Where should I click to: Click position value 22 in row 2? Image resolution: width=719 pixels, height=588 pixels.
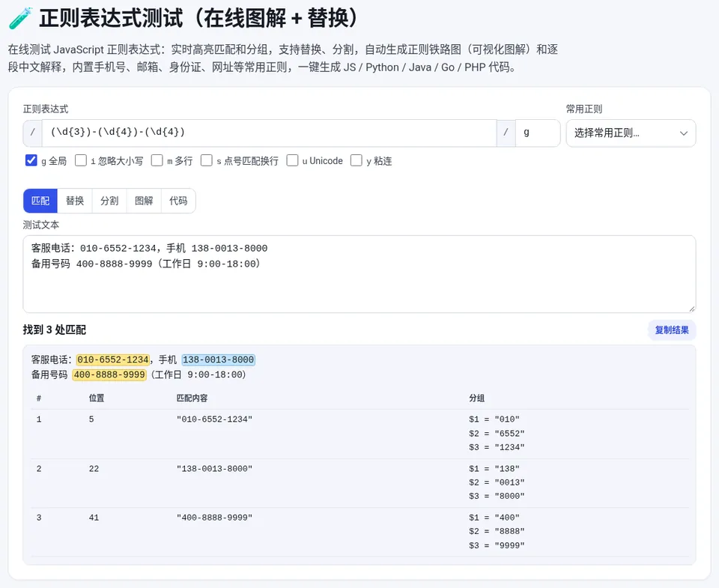click(94, 469)
